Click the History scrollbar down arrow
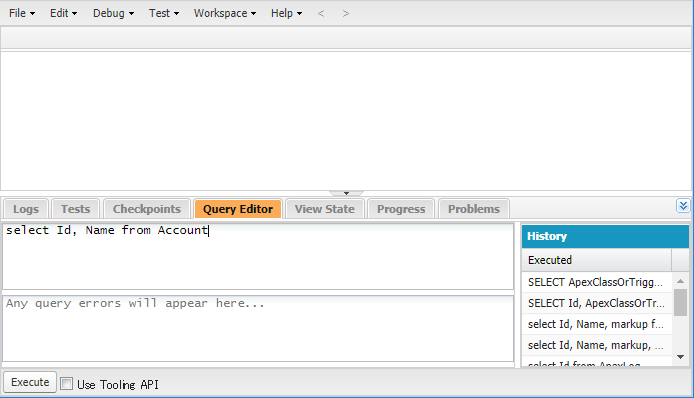The image size is (694, 398). 681,356
